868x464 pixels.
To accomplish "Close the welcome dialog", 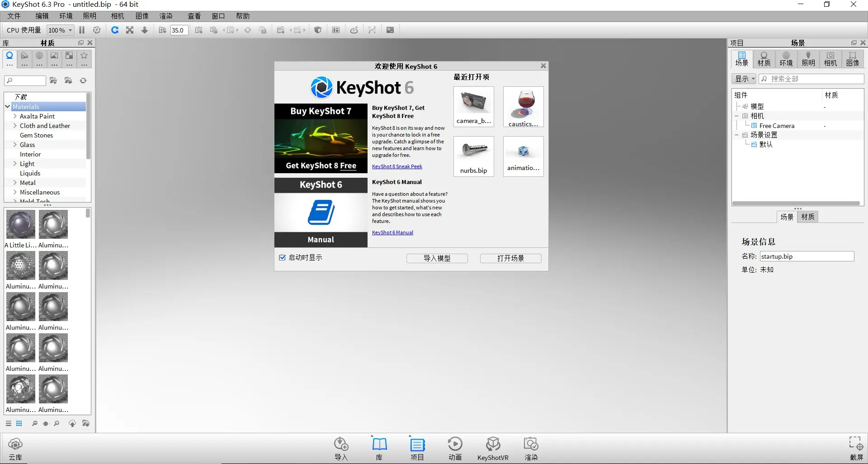I will 543,66.
